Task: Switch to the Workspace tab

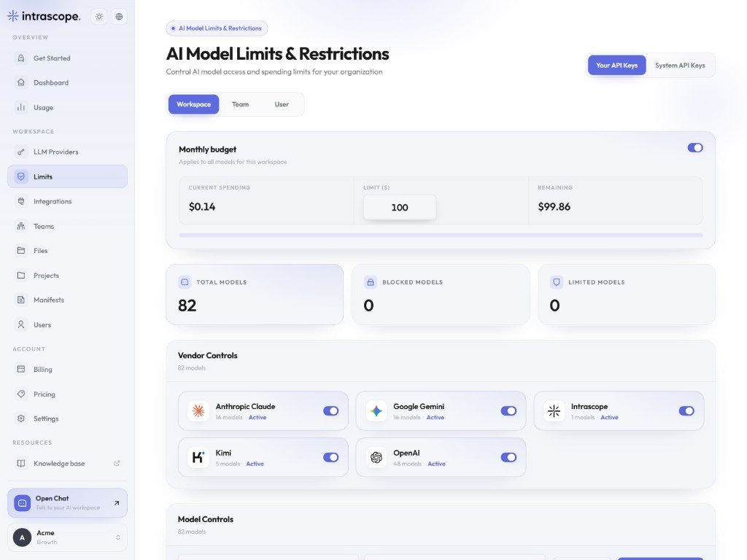Action: pos(193,104)
